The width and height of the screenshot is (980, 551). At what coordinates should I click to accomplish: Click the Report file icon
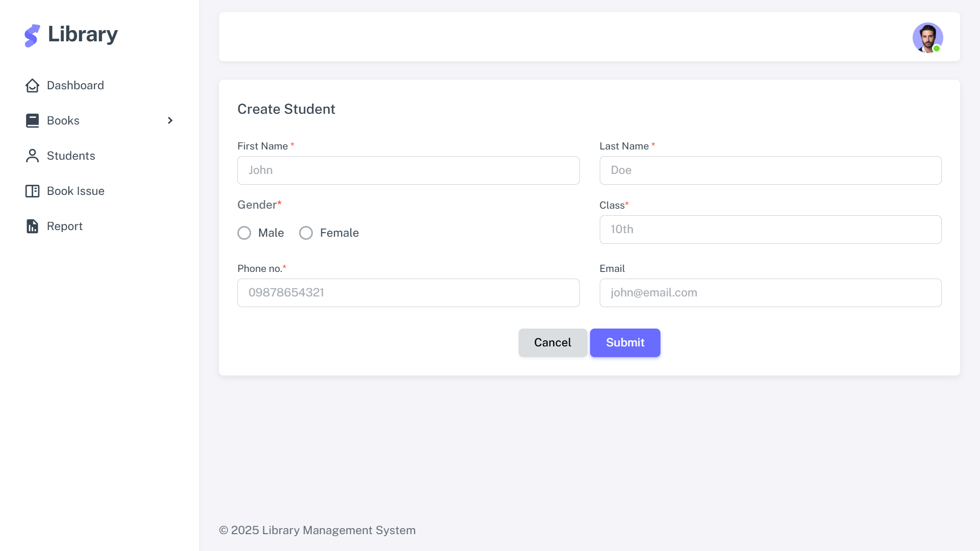pos(32,227)
